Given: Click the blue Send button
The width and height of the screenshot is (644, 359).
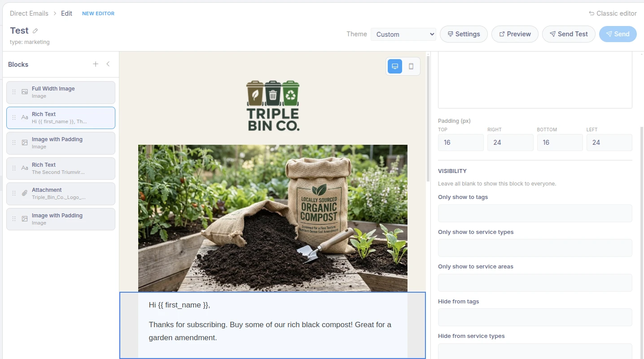Looking at the screenshot, I should [618, 34].
